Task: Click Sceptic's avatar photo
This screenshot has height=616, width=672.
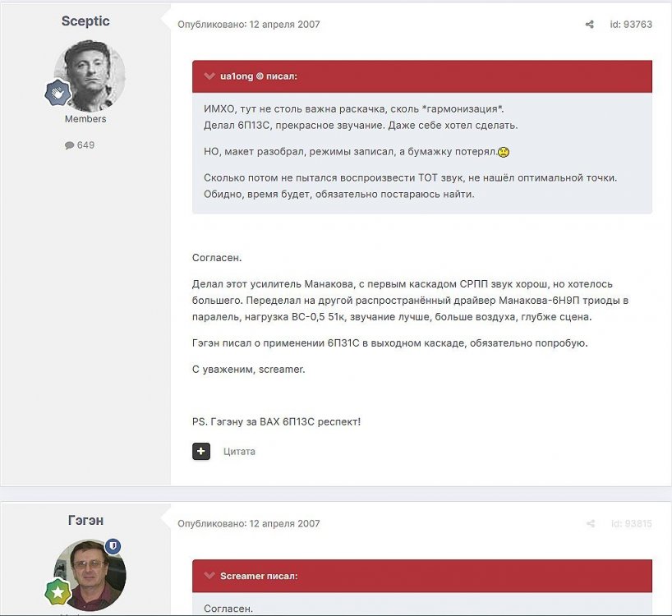Action: pos(90,75)
